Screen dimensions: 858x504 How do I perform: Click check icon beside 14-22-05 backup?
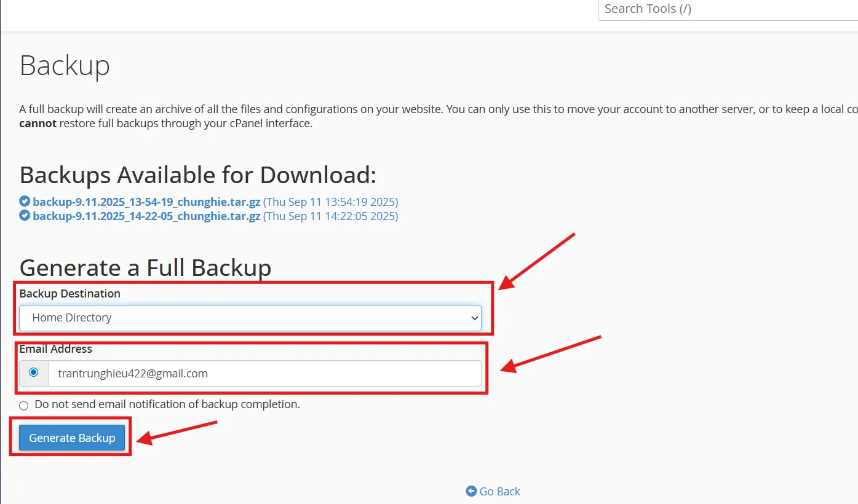click(x=25, y=216)
